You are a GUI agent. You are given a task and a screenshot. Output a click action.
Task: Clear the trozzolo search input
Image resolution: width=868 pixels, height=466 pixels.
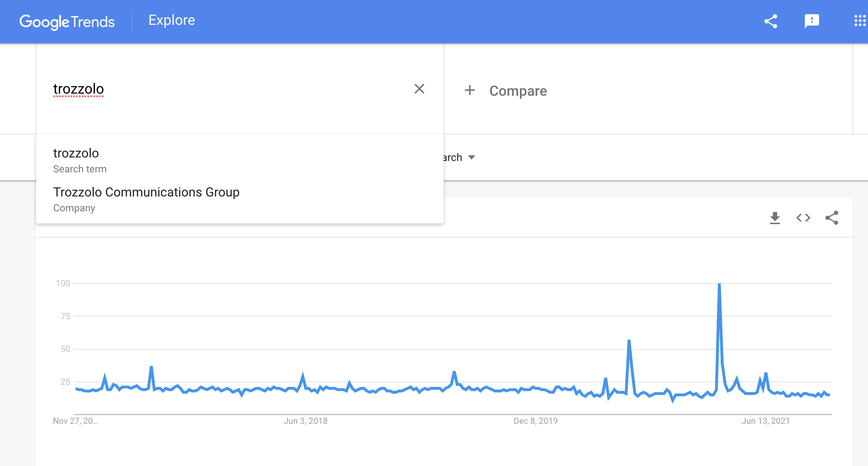tap(419, 89)
